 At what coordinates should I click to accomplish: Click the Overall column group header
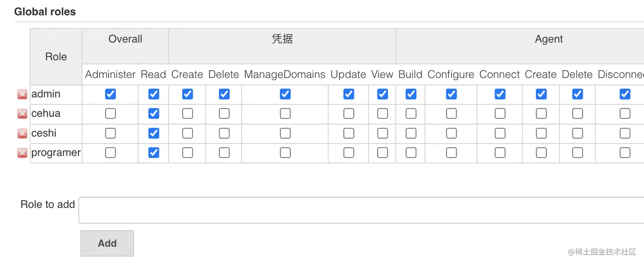[x=125, y=39]
